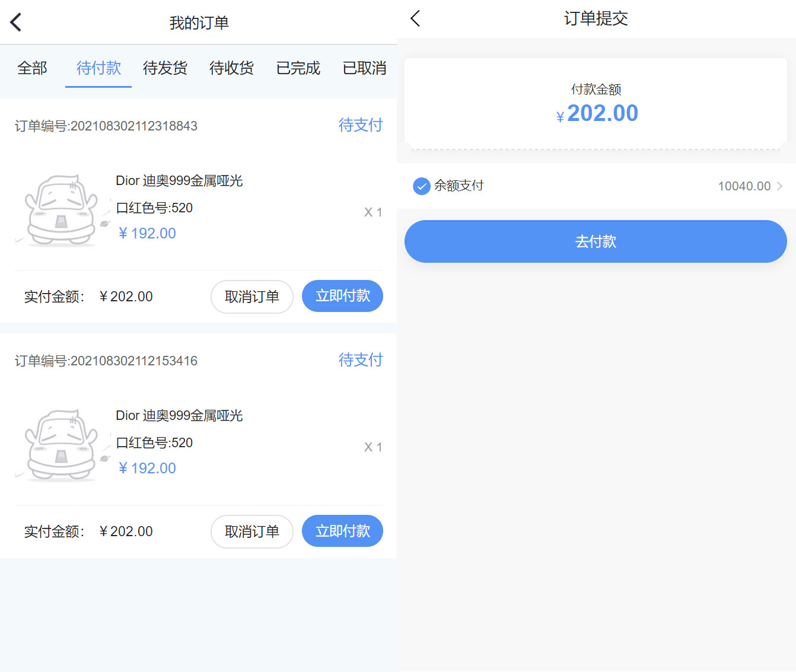Pay now for second order ending 153416
Viewport: 796px width, 672px height.
click(x=342, y=531)
